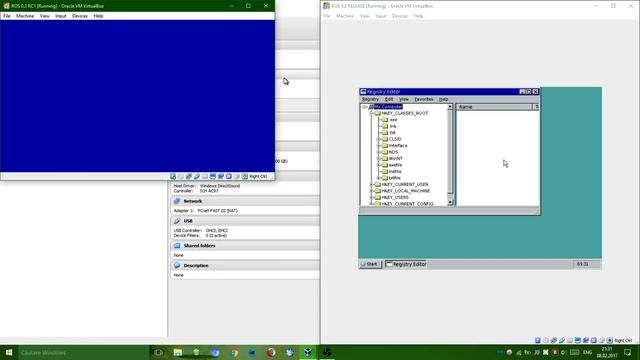Expand the Interface key
This screenshot has height=360, width=640.
click(378, 146)
